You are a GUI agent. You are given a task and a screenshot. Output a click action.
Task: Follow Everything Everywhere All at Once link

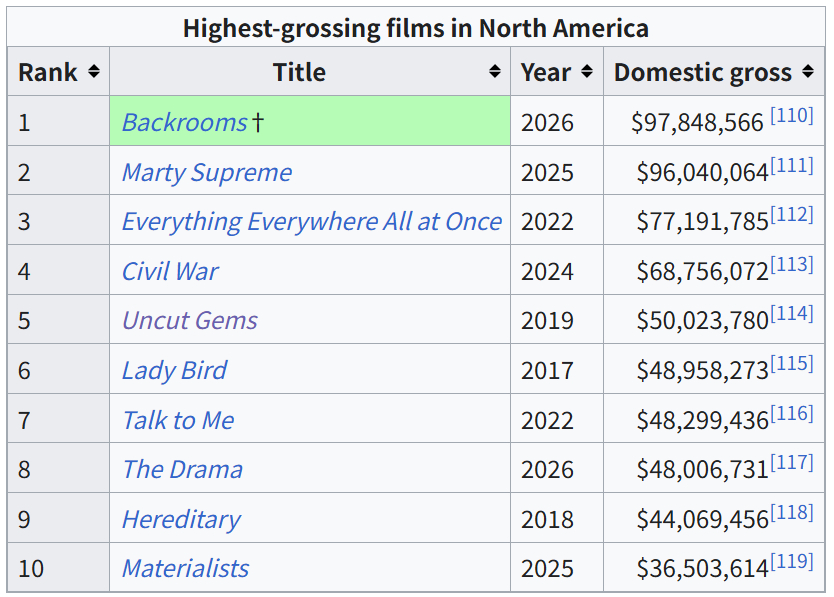(312, 221)
